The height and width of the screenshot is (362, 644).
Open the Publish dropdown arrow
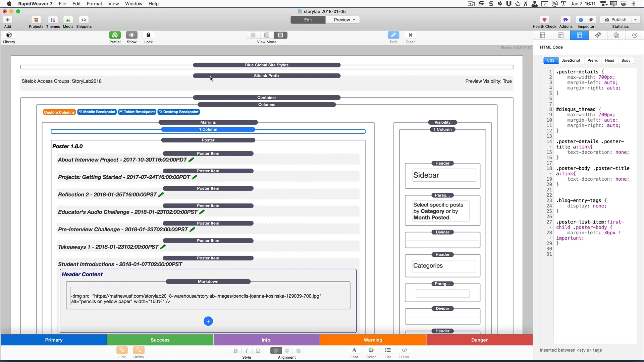(x=635, y=20)
